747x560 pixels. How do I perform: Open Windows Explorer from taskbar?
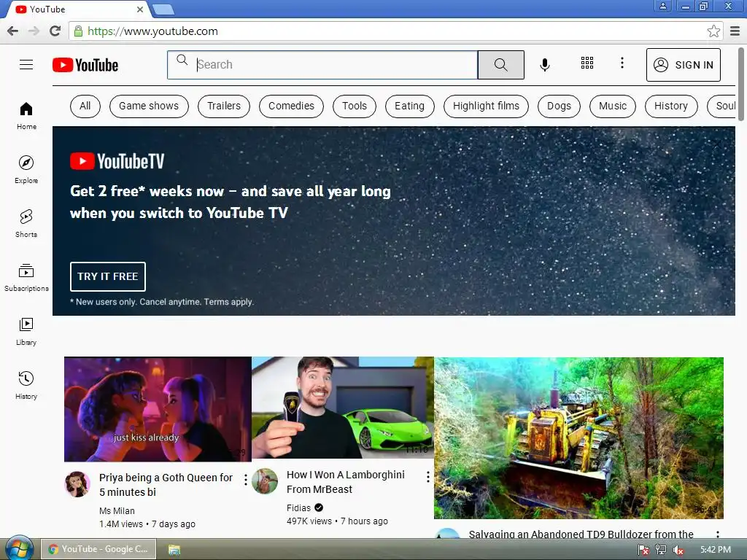[174, 550]
